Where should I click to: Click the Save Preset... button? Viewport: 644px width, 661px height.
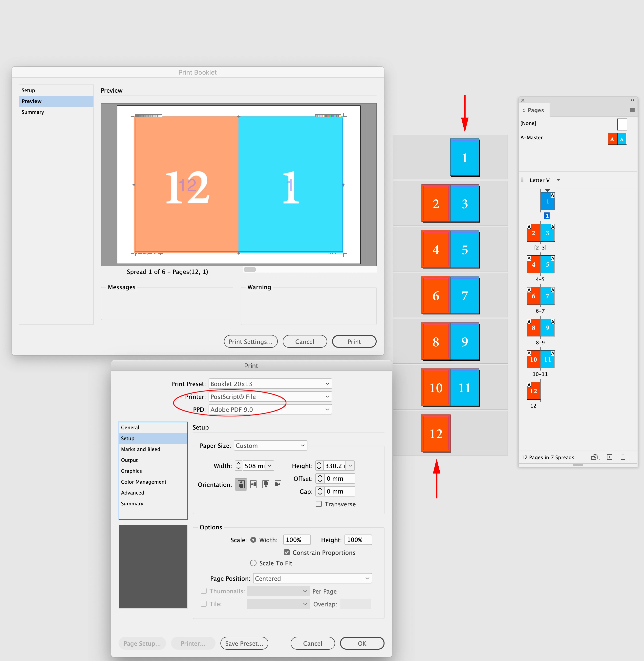pyautogui.click(x=244, y=643)
